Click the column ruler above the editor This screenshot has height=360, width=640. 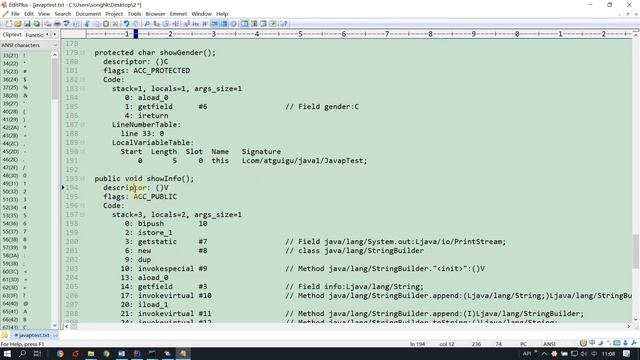pos(346,34)
